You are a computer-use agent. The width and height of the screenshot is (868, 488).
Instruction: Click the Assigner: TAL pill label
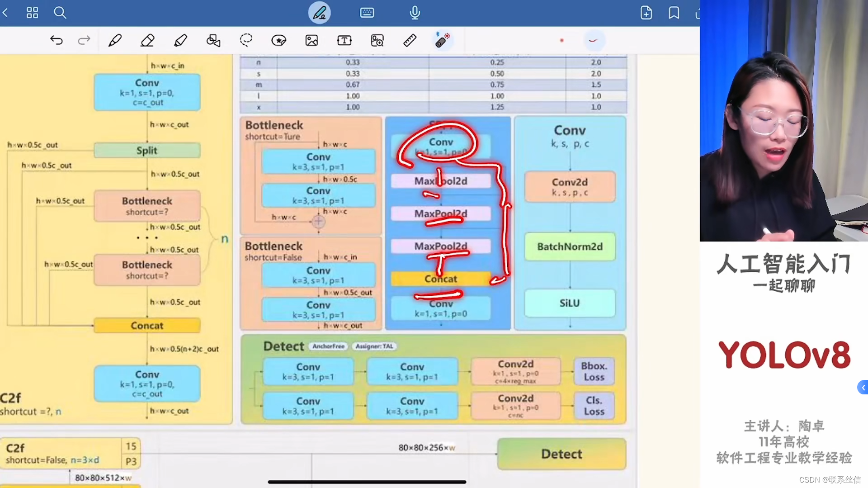click(x=374, y=346)
